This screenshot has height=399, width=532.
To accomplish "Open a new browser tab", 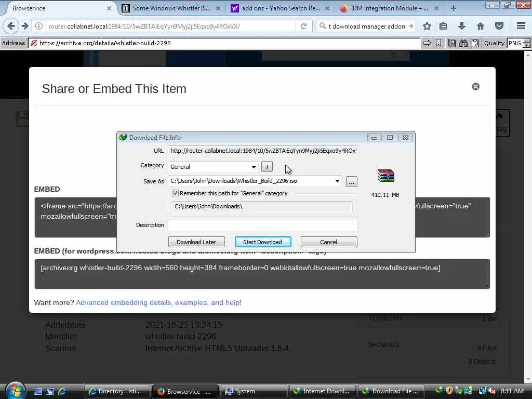I will point(453,8).
